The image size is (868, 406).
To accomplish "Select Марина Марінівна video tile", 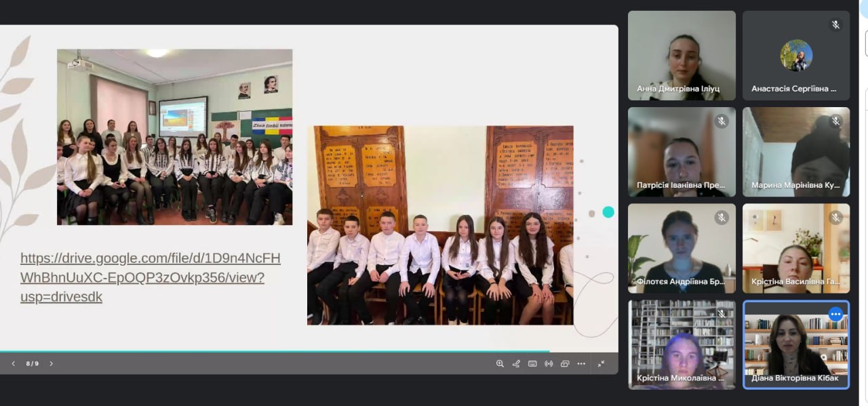I will [796, 152].
